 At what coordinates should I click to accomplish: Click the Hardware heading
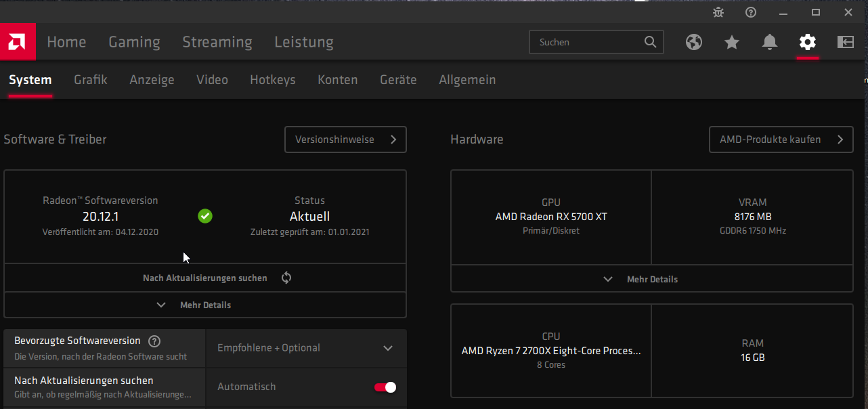[477, 139]
